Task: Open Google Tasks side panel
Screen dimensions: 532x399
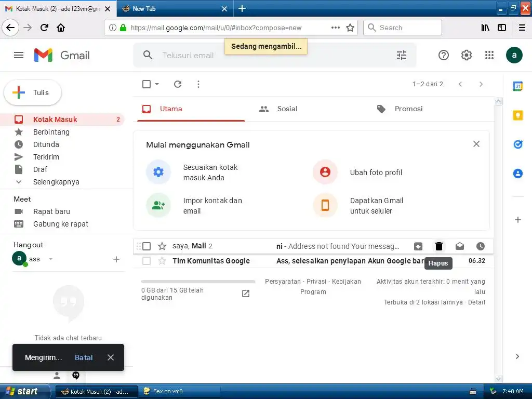Action: click(518, 144)
